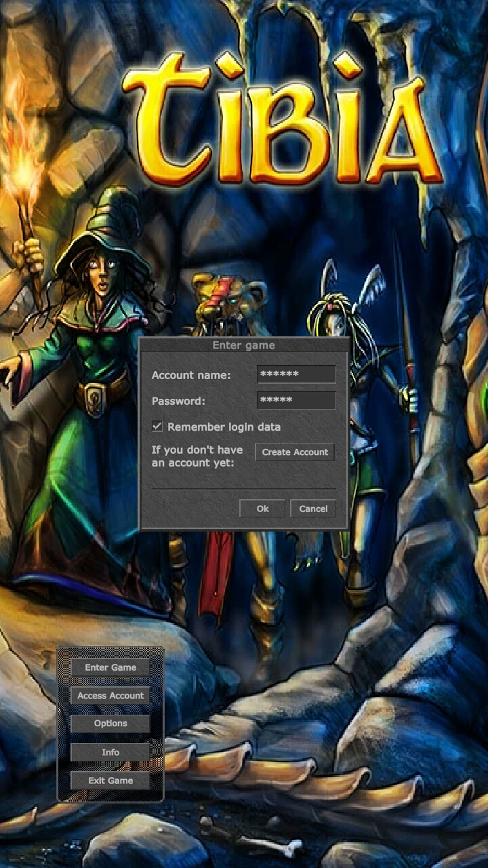The height and width of the screenshot is (868, 488).
Task: Select Enter Game in main menu
Action: 110,667
